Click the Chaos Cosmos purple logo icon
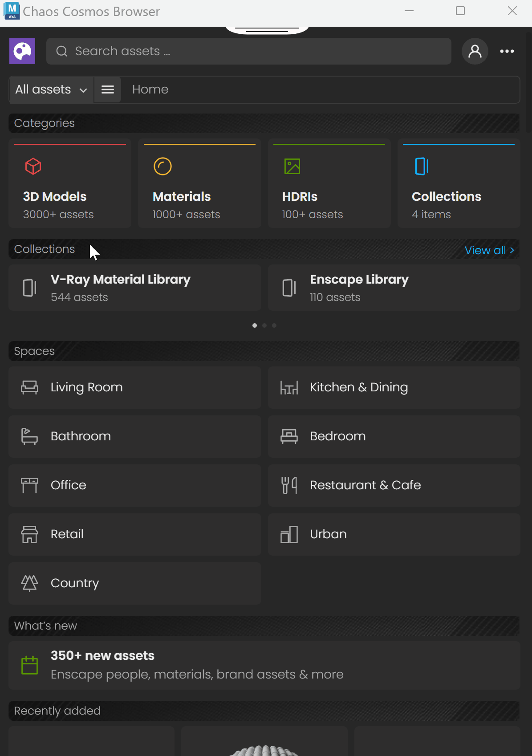532x756 pixels. [22, 51]
